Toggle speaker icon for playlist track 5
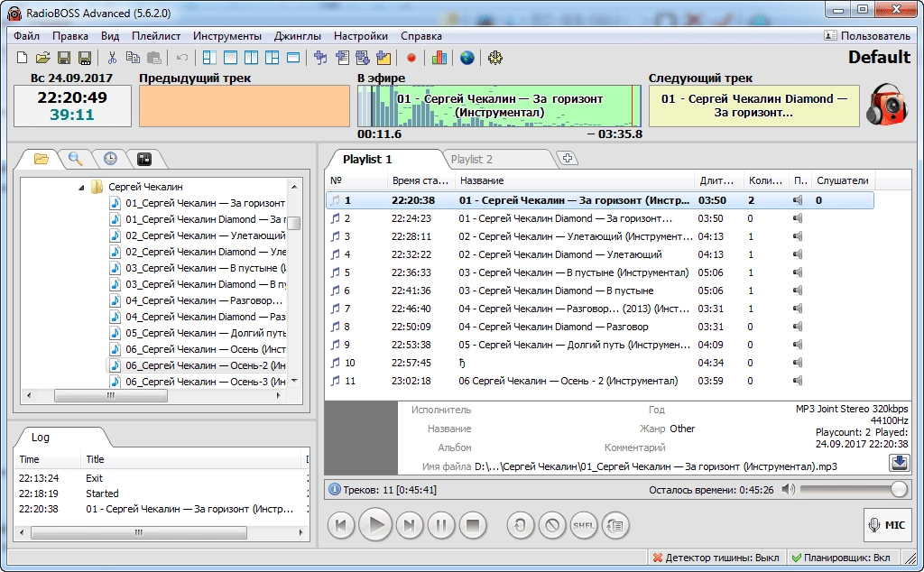 [x=798, y=272]
